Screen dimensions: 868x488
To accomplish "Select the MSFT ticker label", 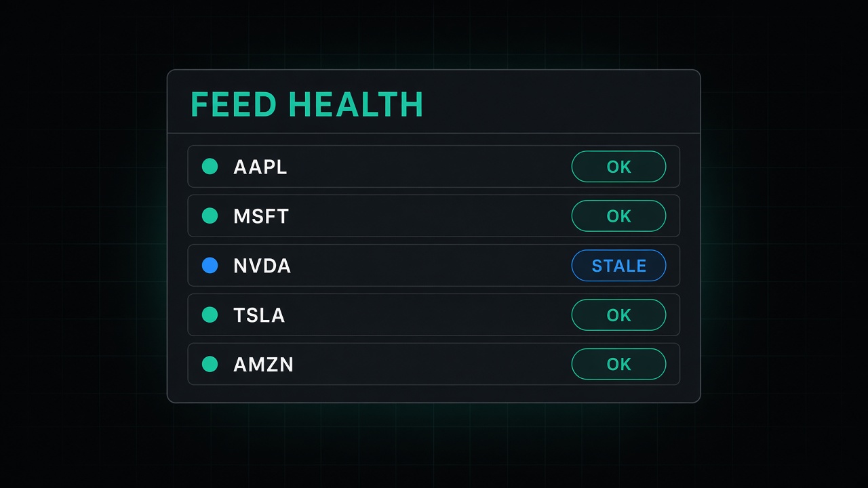I will [x=261, y=216].
